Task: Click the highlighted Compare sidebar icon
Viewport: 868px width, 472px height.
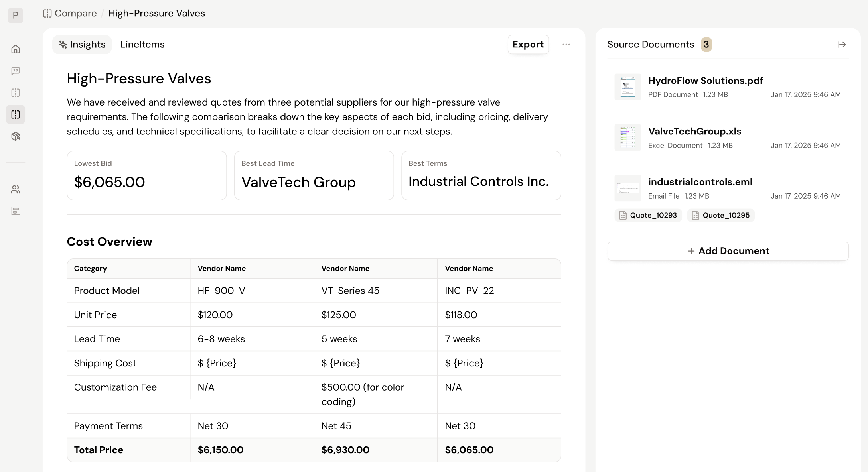Action: (x=16, y=115)
